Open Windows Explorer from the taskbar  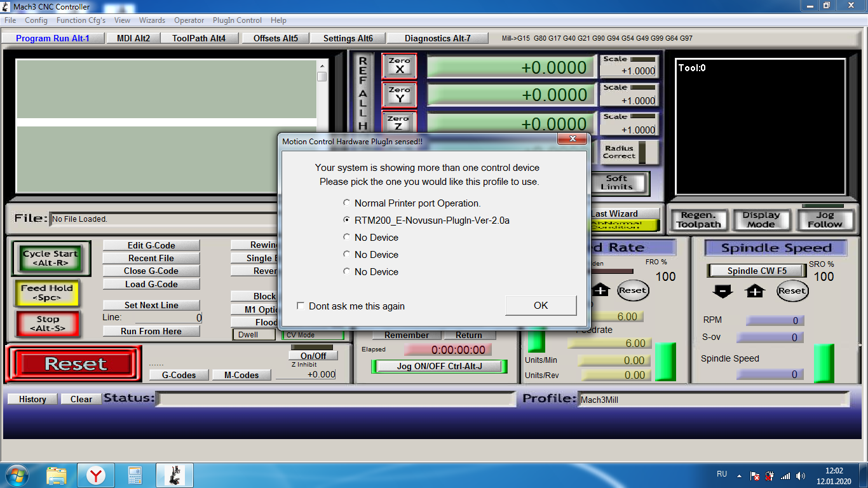(x=57, y=475)
